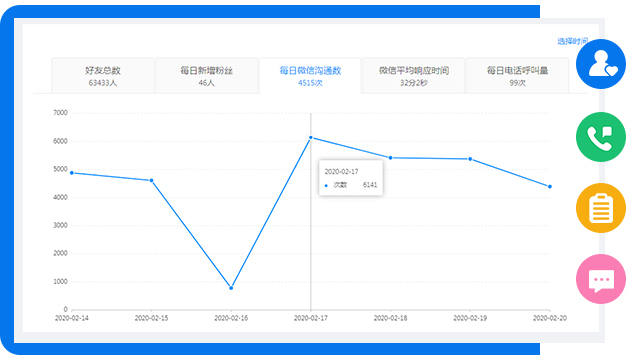Select the 2020-02-15 chart point

[151, 180]
